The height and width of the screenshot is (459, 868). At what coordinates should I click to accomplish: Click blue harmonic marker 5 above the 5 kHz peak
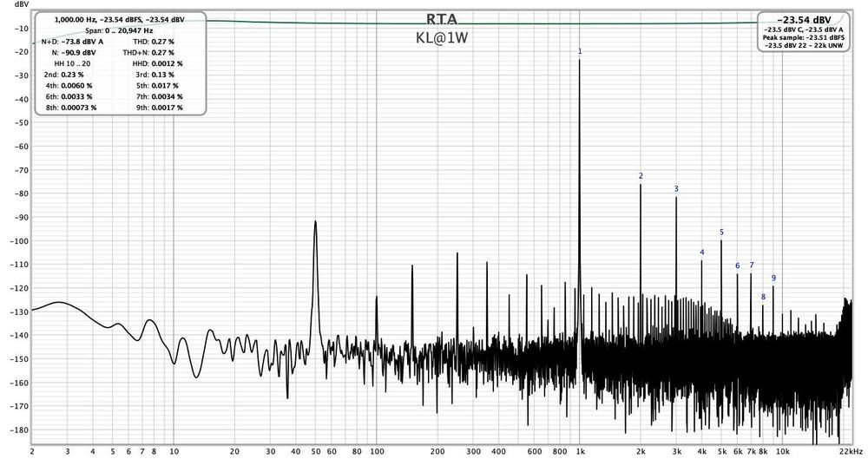[x=721, y=233]
